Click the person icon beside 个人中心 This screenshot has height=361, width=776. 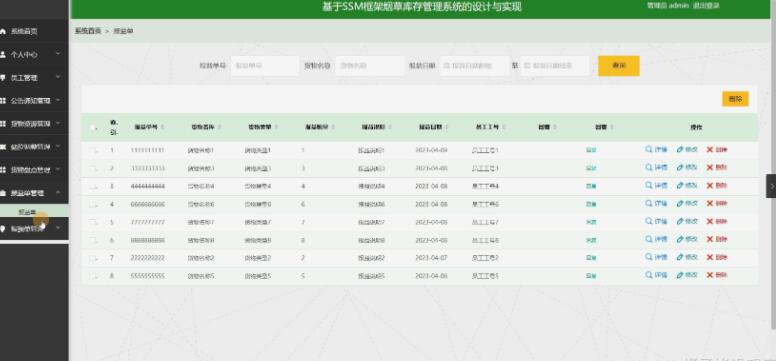(x=3, y=54)
